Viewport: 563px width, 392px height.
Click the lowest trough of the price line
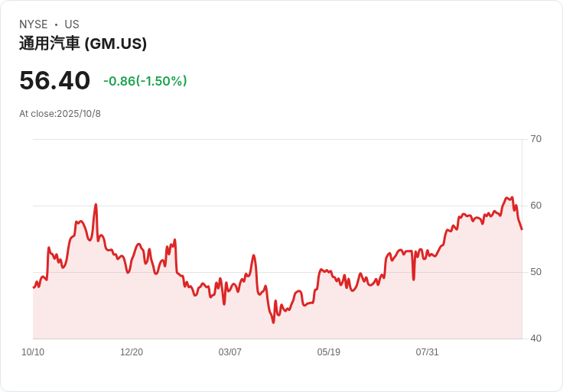pyautogui.click(x=273, y=322)
